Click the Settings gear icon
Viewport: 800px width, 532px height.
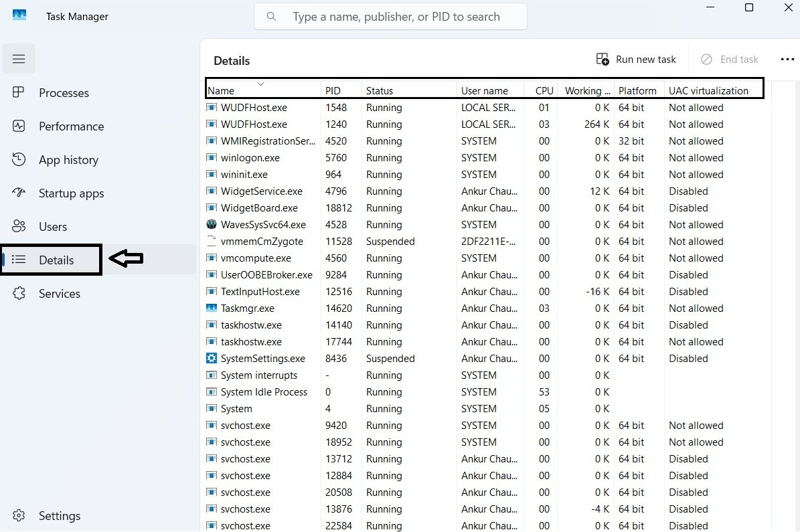point(19,515)
